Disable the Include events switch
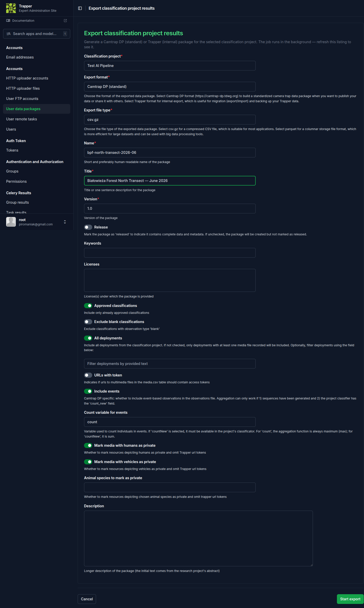364x608 pixels. tap(88, 391)
